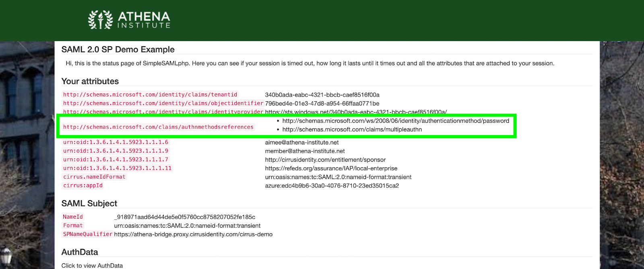Click the SimpleSAMLphp status page description text
This screenshot has width=644, height=269.
pyautogui.click(x=310, y=63)
